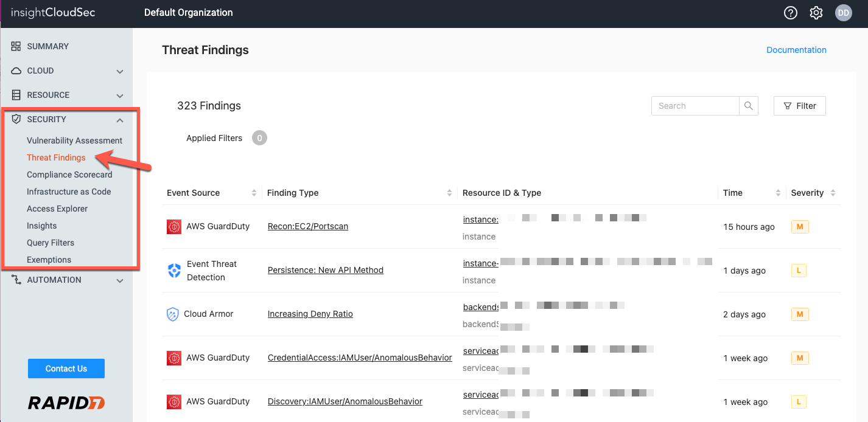Open Query Filters
Image resolution: width=868 pixels, height=422 pixels.
pos(51,243)
